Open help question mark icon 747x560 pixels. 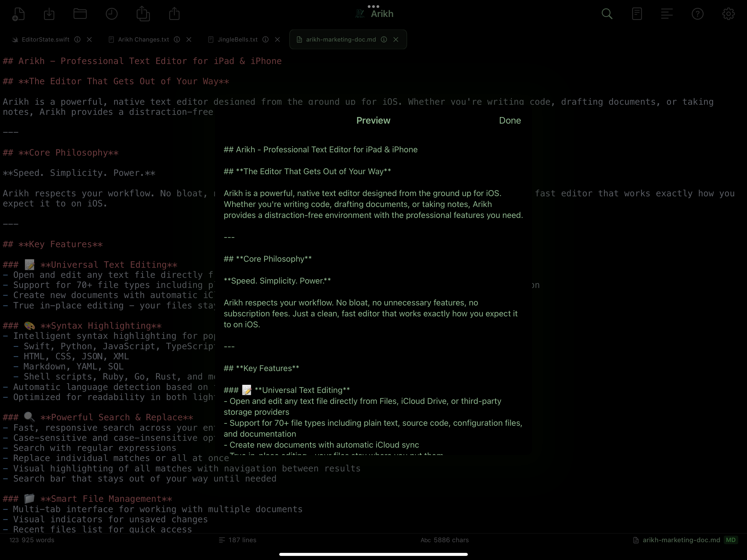pos(697,14)
